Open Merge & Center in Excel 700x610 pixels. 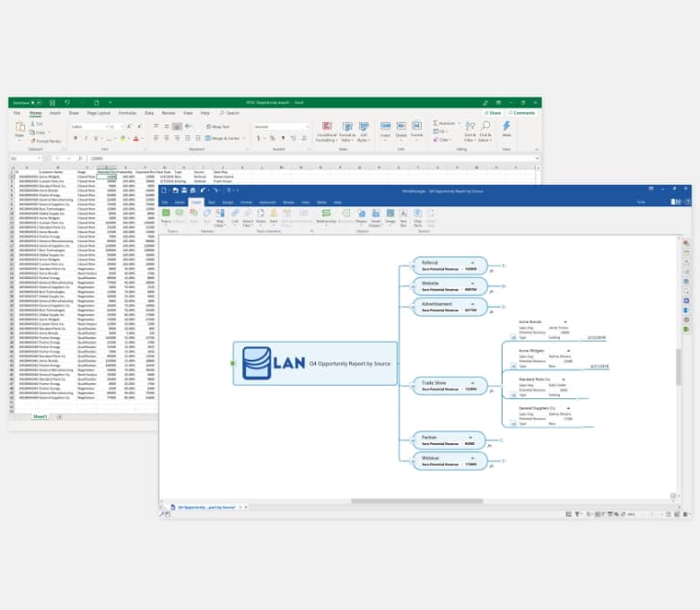tap(225, 138)
